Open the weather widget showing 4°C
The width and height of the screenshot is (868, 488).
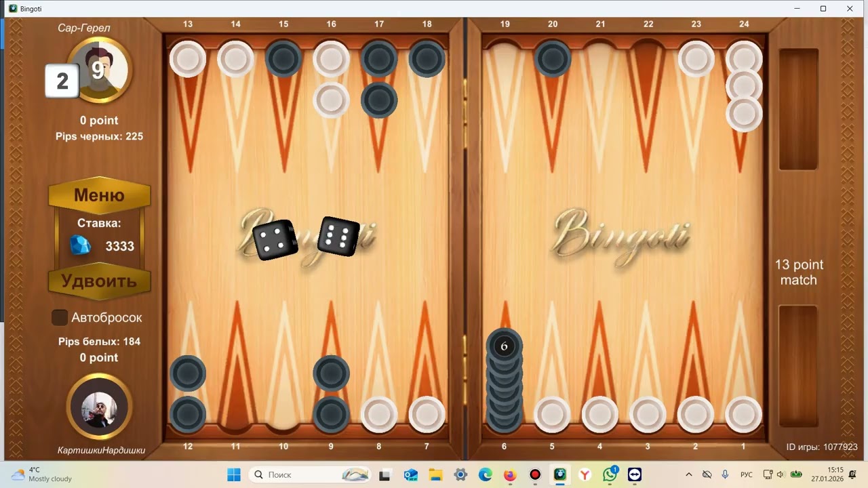tap(42, 474)
